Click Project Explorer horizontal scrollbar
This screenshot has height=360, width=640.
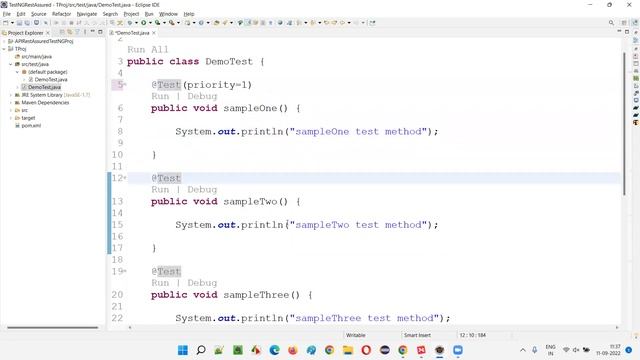[x=53, y=327]
